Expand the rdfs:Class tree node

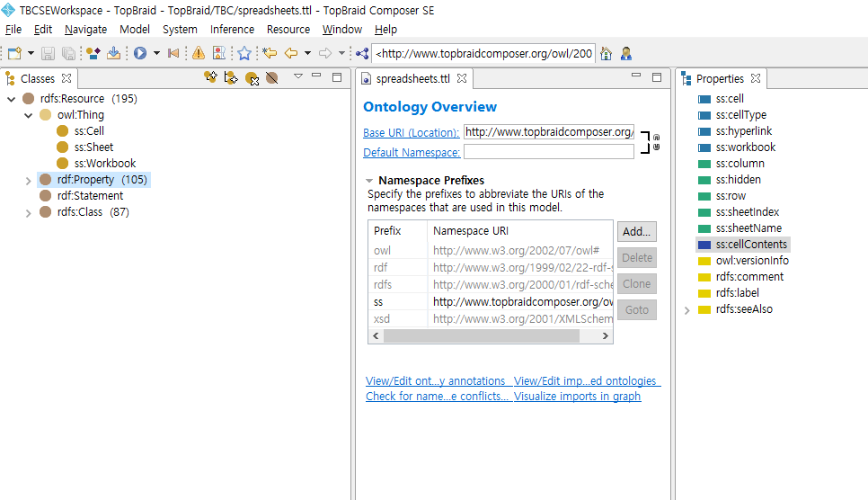[28, 213]
